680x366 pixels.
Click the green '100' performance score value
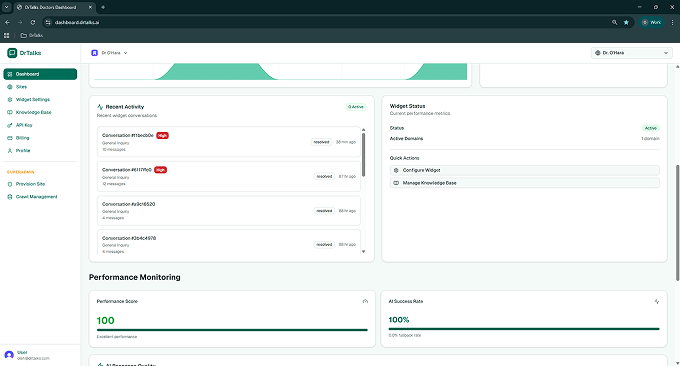[105, 320]
